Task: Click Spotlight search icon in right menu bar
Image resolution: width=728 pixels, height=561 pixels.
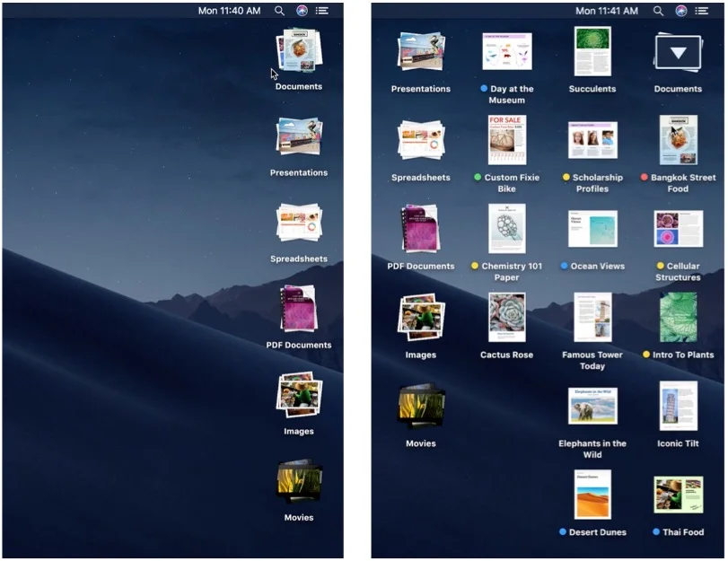Action: click(x=658, y=11)
